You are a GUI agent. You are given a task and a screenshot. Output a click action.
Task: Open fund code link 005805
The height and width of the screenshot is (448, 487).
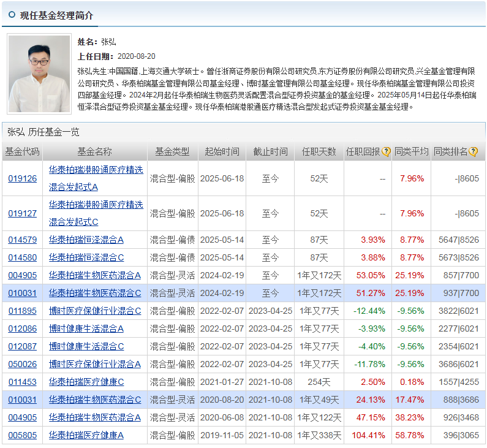click(x=23, y=435)
